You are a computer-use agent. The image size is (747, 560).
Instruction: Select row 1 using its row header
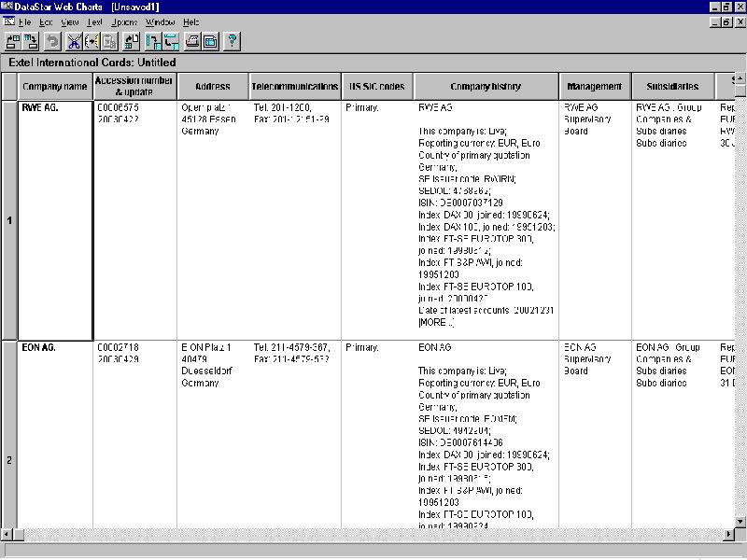pos(9,220)
